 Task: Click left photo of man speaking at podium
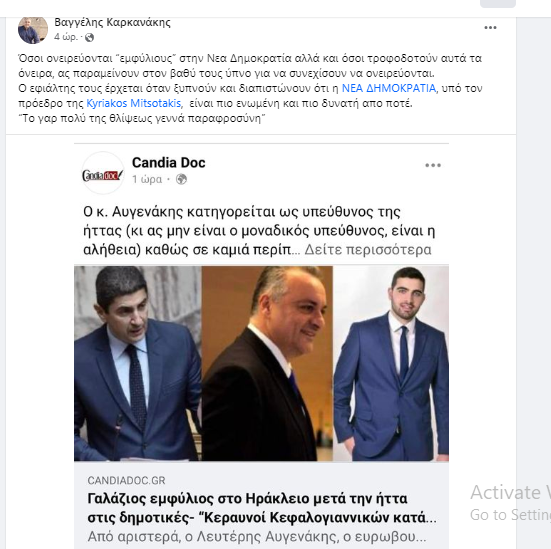point(138,363)
